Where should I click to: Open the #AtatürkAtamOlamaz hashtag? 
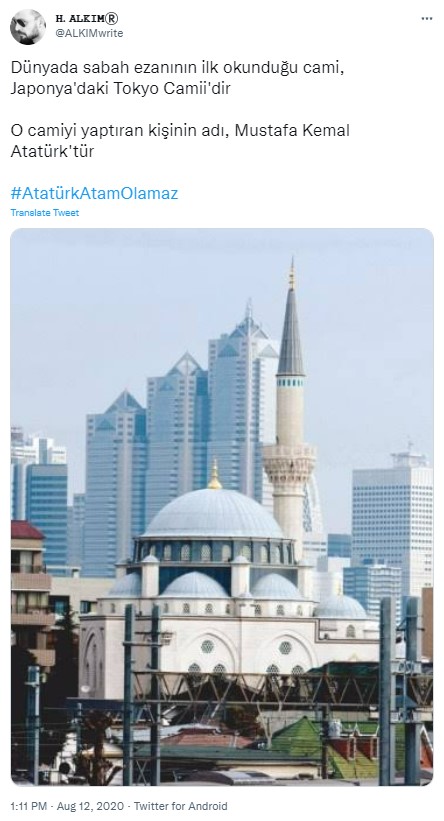pos(94,193)
